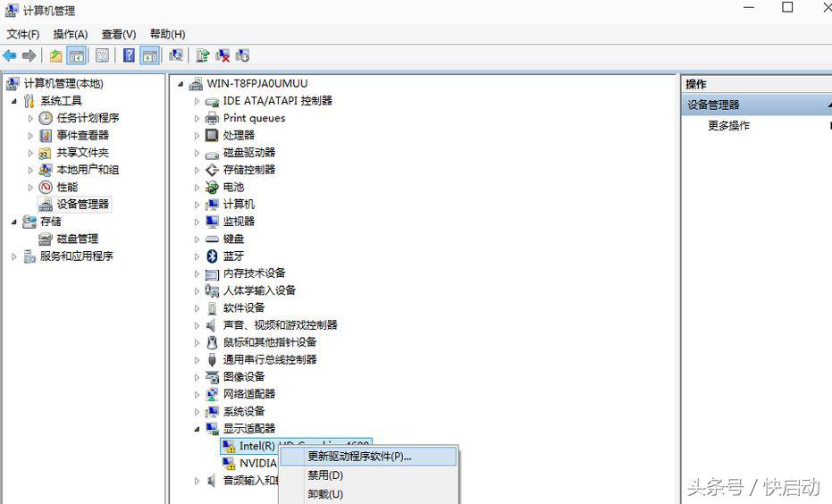Select the 性能 performance icon
The image size is (832, 504).
point(46,187)
